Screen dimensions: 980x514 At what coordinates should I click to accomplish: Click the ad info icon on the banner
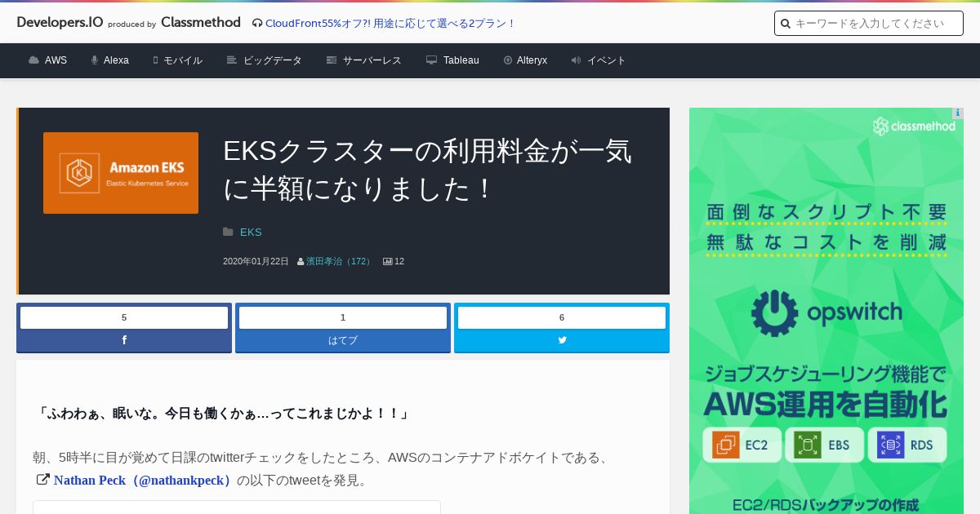pos(957,113)
